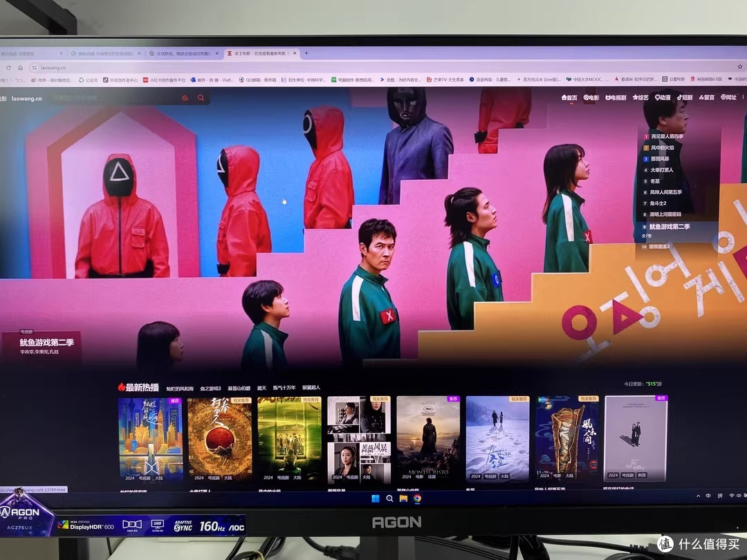Open the city skyline poster thumbnail

tap(150, 440)
